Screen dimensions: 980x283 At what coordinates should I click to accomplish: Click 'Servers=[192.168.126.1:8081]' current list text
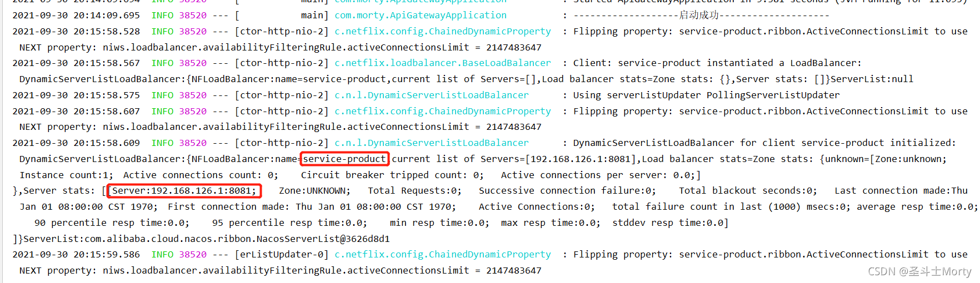(558, 159)
